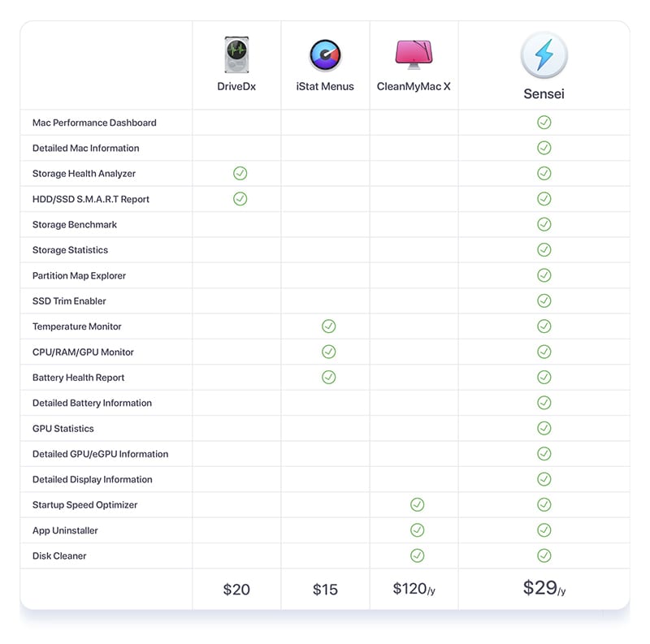The image size is (650, 644).
Task: Click the $120/y CleanMyMac X price
Action: click(x=414, y=589)
